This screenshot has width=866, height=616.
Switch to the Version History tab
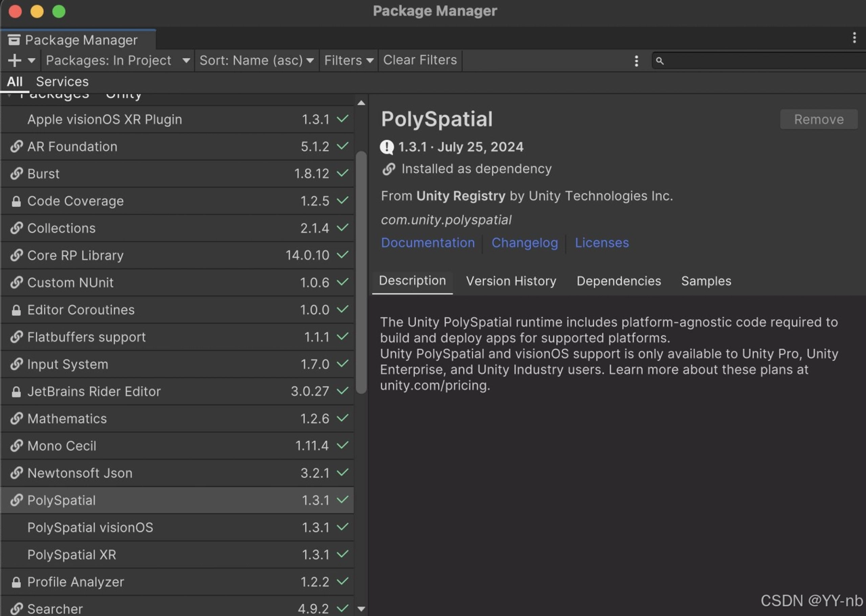point(511,281)
